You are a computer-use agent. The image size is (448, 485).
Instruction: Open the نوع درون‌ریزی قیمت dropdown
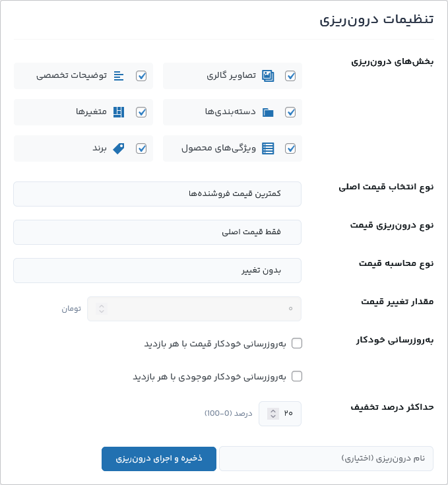coord(157,232)
